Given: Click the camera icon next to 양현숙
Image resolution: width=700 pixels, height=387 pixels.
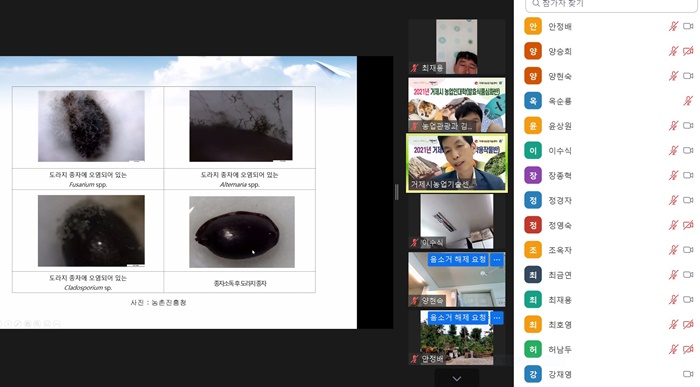Looking at the screenshot, I should (x=688, y=76).
